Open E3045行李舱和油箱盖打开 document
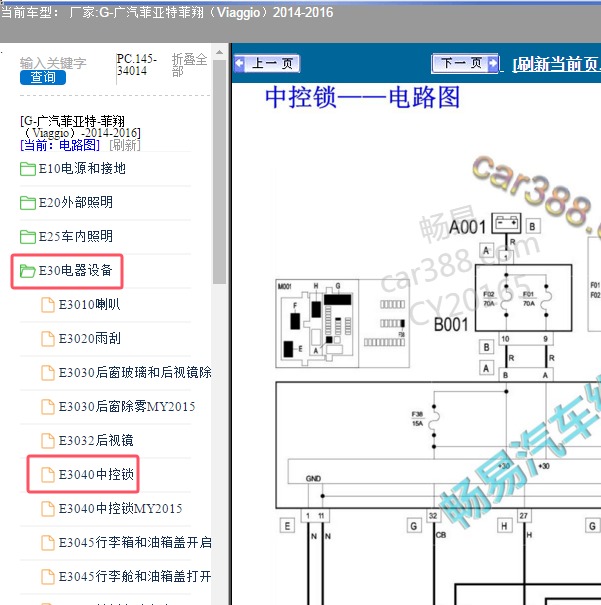Image resolution: width=601 pixels, height=605 pixels. [135, 576]
